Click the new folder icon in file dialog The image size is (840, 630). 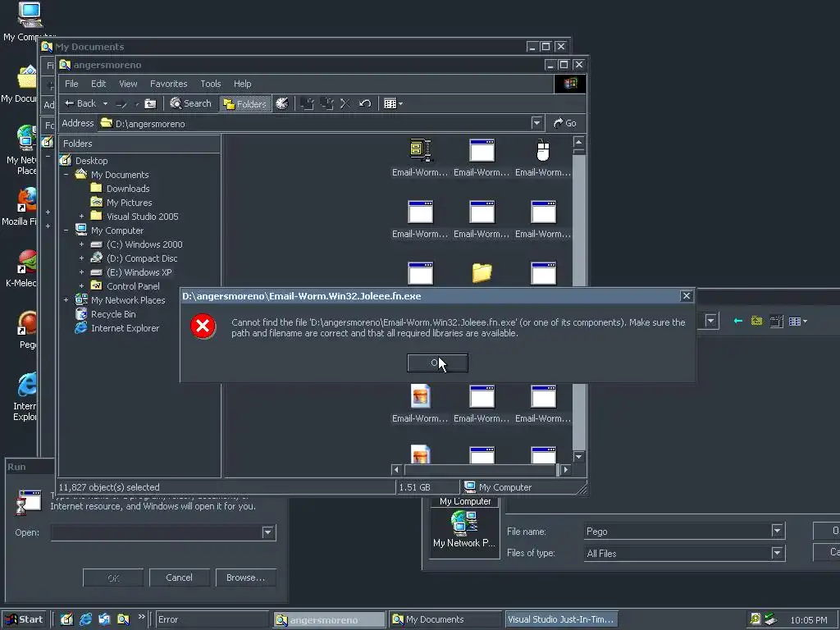click(x=776, y=321)
